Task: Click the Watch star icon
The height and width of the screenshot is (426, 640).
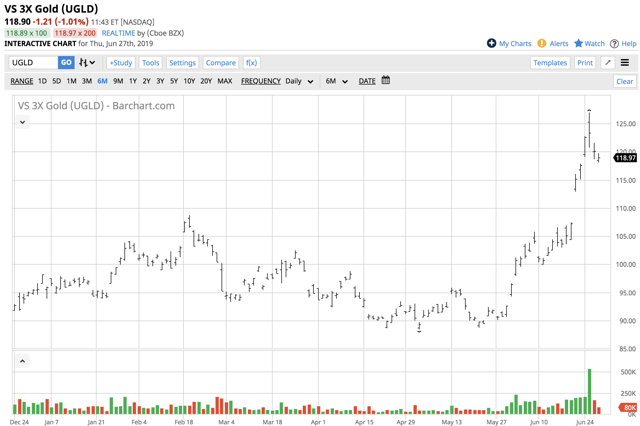Action: [x=578, y=43]
